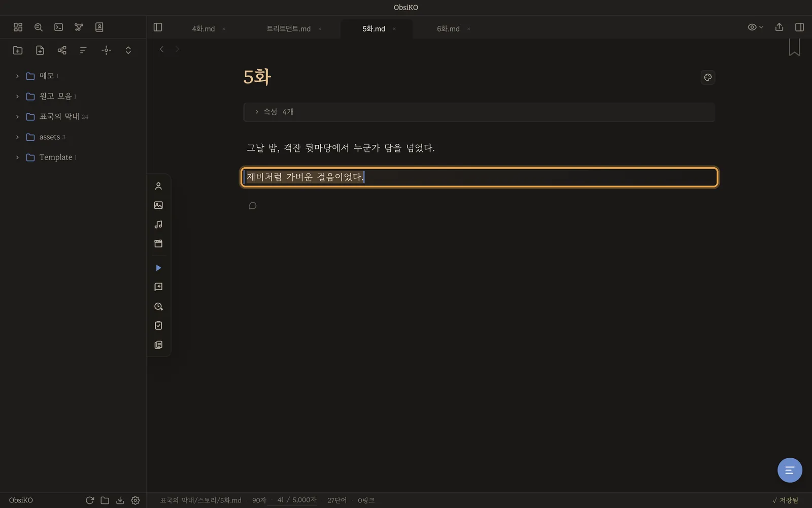Open the person icon in floating toolbar

(x=158, y=186)
